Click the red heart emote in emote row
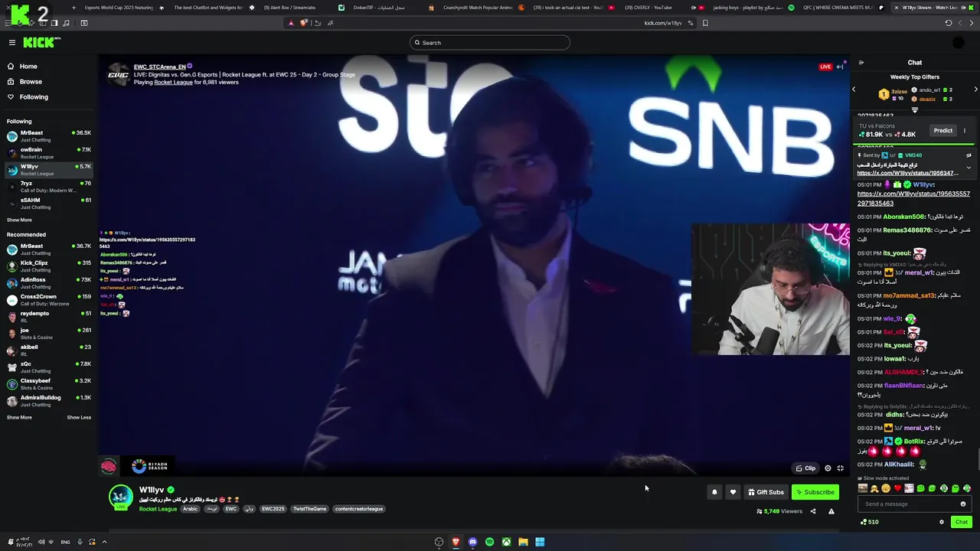 pyautogui.click(x=897, y=488)
